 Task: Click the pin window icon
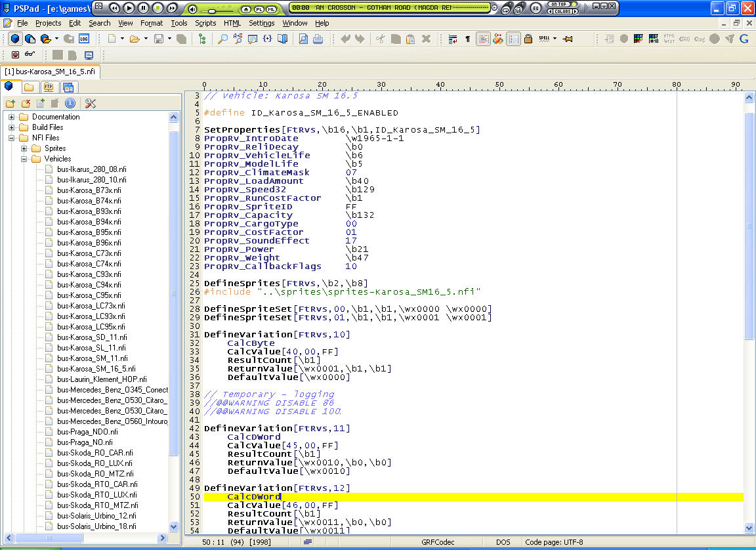click(568, 39)
